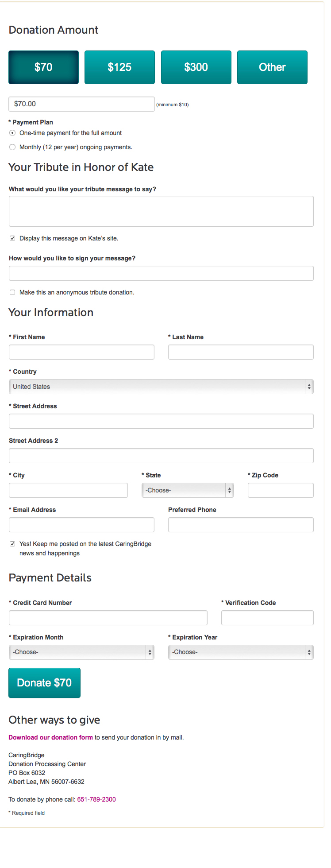Click the tribute message text area
The height and width of the screenshot is (868, 331).
[x=161, y=211]
